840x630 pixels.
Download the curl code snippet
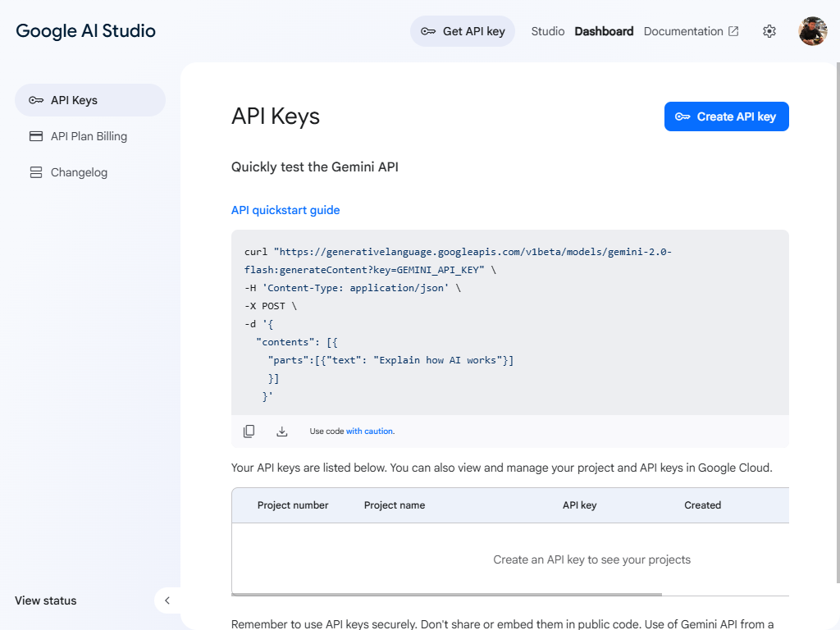click(282, 431)
